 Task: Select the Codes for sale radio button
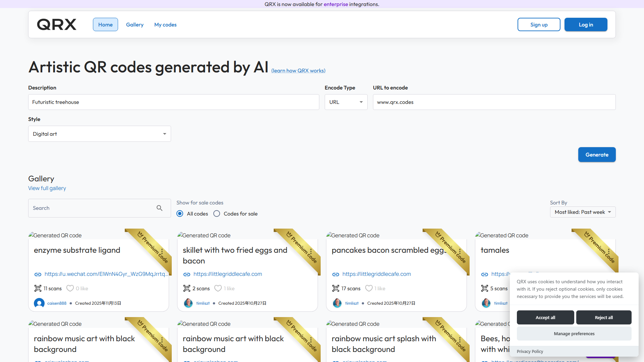[x=217, y=214]
